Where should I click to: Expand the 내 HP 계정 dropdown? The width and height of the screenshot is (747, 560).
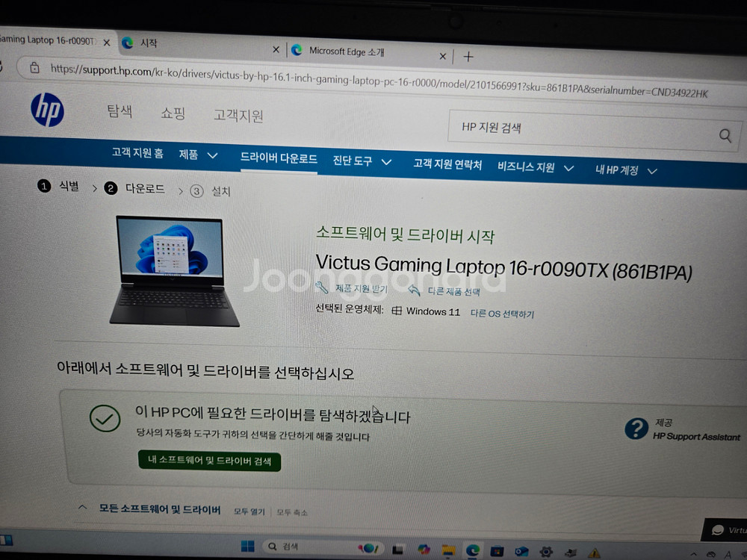(x=652, y=171)
